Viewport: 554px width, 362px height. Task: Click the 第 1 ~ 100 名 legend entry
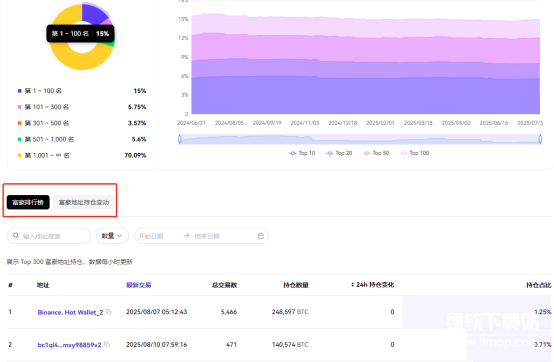coord(40,91)
